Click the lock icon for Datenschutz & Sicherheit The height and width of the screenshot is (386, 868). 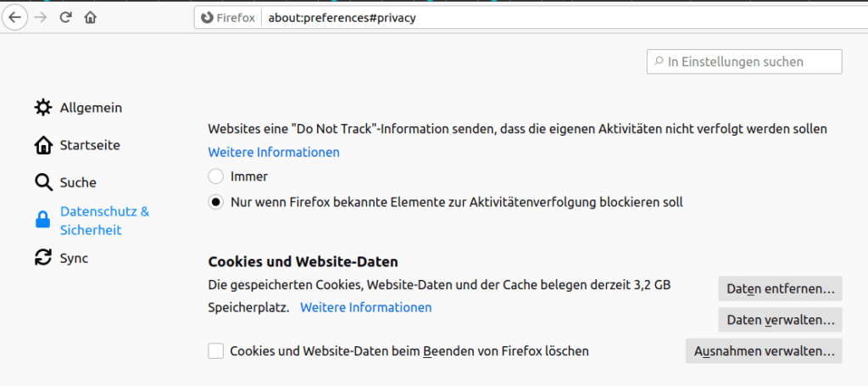pos(43,221)
